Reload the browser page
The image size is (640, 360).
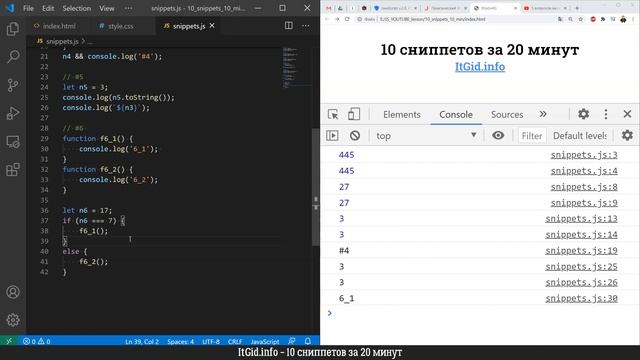pyautogui.click(x=347, y=19)
